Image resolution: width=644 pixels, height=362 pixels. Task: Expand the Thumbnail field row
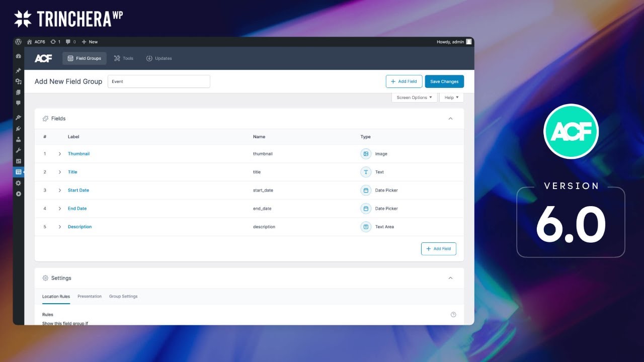(59, 154)
